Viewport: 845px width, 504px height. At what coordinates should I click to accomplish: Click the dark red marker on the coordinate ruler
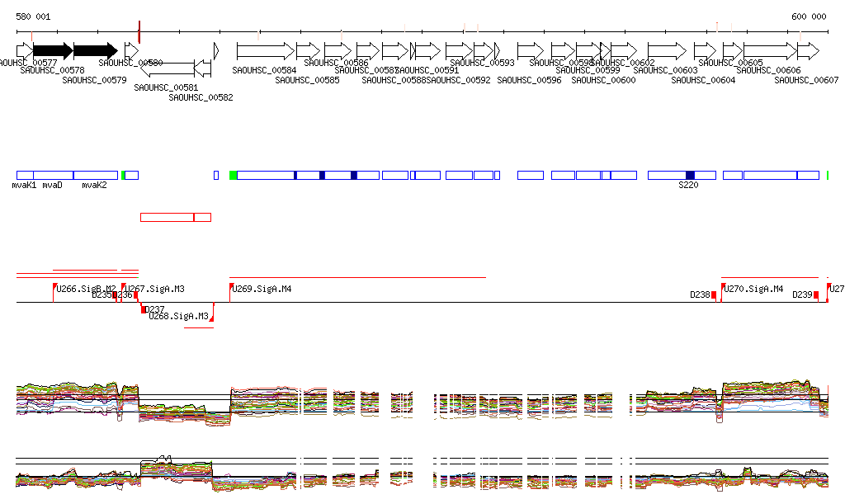(x=139, y=32)
